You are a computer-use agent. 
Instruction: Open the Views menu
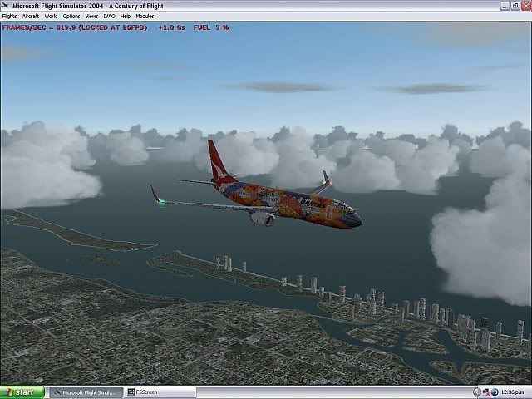coord(91,16)
